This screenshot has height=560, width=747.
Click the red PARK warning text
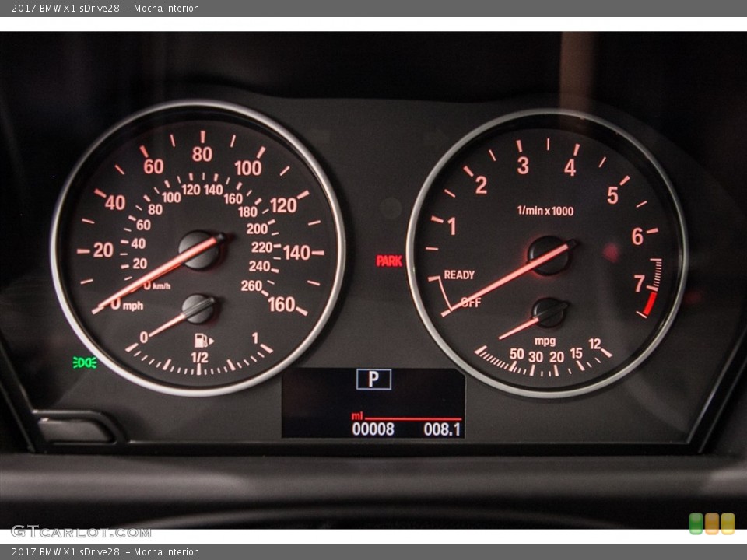tap(389, 261)
